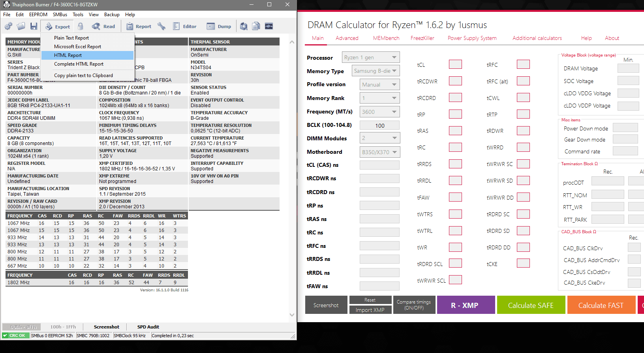Screen dimensions: 644x353
Task: Click the tRFC ns input field
Action: (380, 246)
